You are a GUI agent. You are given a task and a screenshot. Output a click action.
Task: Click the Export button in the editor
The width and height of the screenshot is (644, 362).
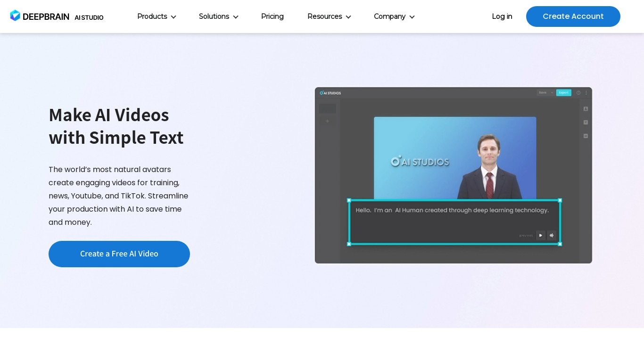[x=564, y=92]
